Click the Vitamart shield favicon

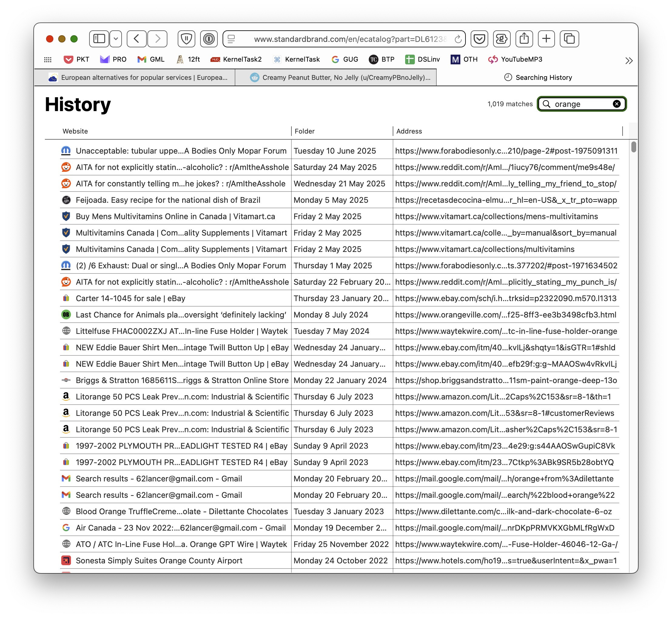[66, 216]
